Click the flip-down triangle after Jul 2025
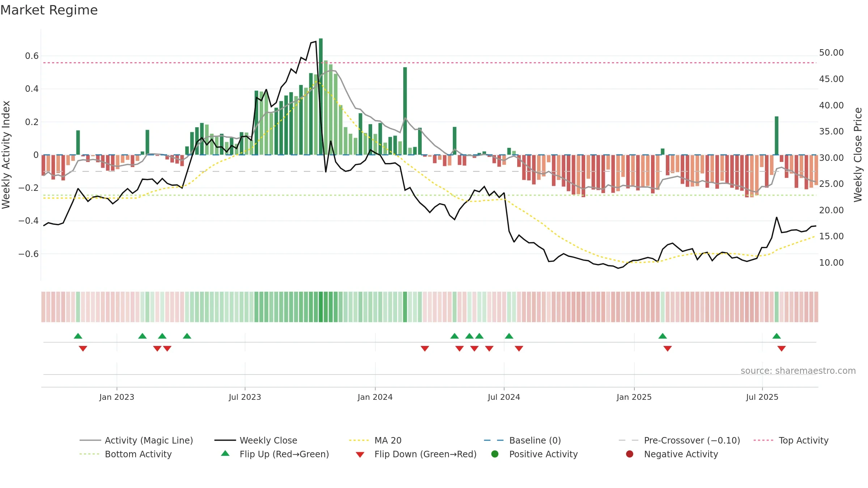 pos(782,348)
